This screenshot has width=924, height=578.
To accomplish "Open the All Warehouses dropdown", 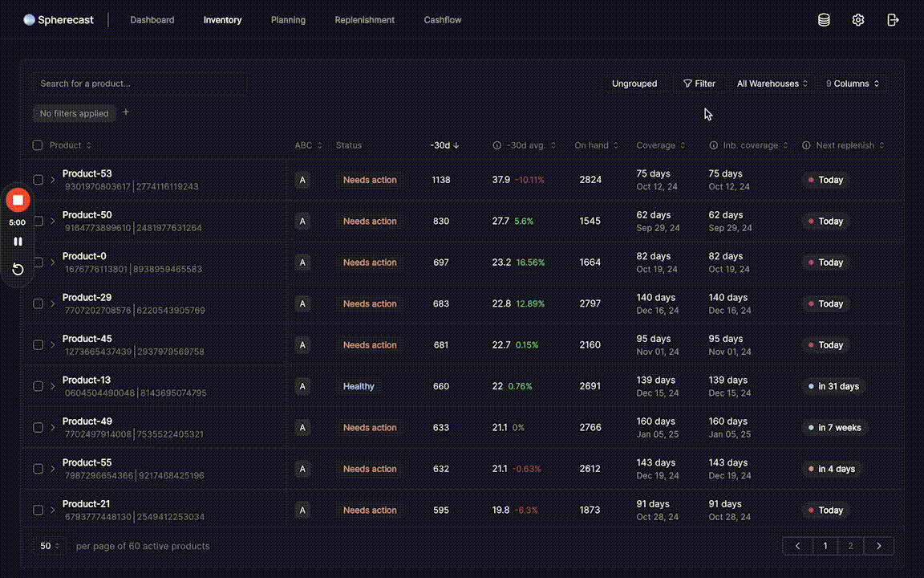I will pos(772,83).
